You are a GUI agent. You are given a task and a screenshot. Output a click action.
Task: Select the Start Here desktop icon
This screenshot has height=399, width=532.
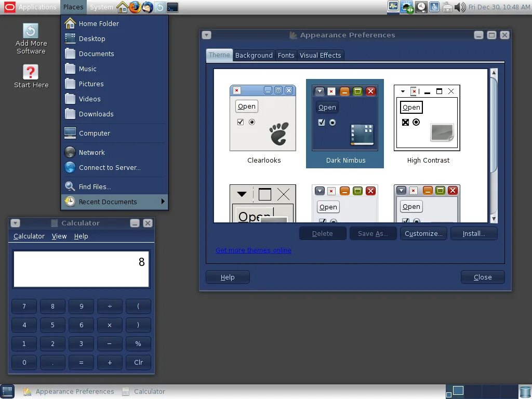[x=31, y=76]
